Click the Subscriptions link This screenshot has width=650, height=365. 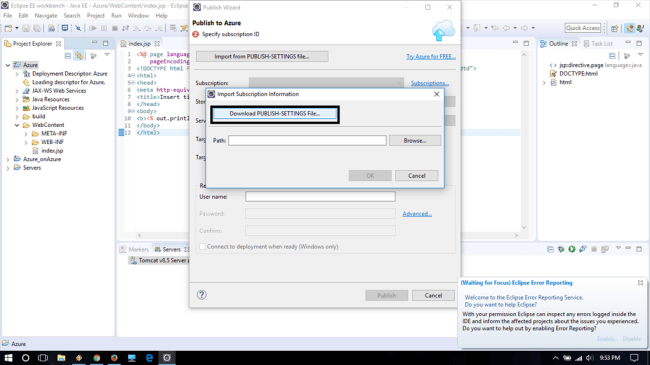[429, 83]
